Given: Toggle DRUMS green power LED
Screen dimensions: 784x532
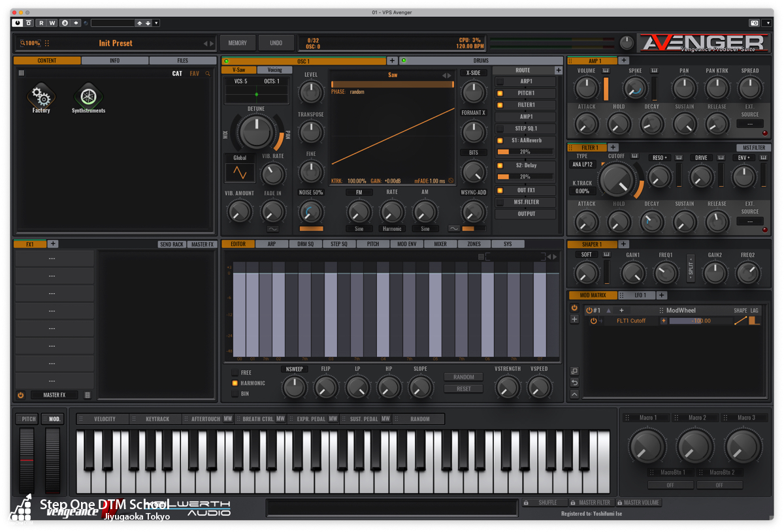Looking at the screenshot, I should (x=404, y=61).
